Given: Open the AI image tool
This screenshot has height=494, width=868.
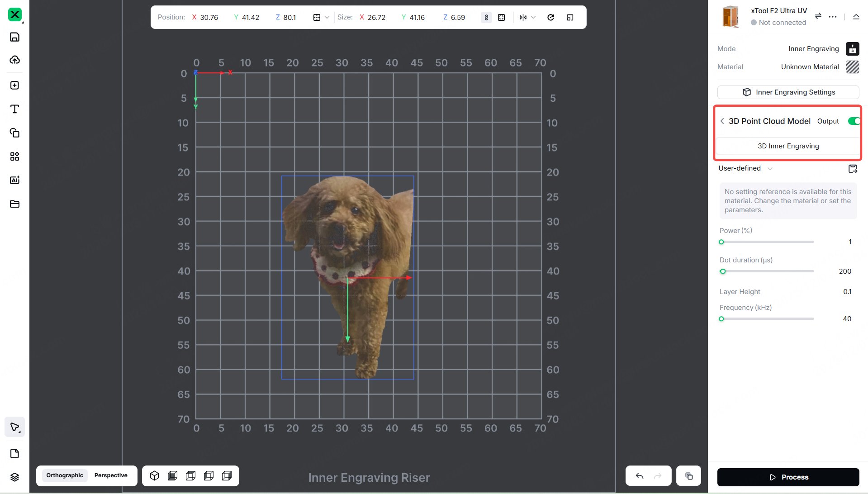Looking at the screenshot, I should pos(14,180).
